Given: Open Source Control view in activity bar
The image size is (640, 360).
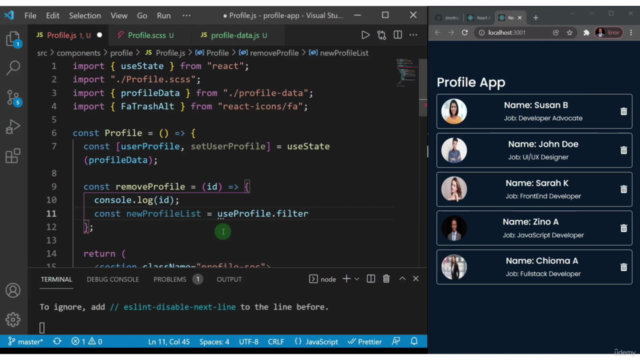Looking at the screenshot, I should pos(13,98).
